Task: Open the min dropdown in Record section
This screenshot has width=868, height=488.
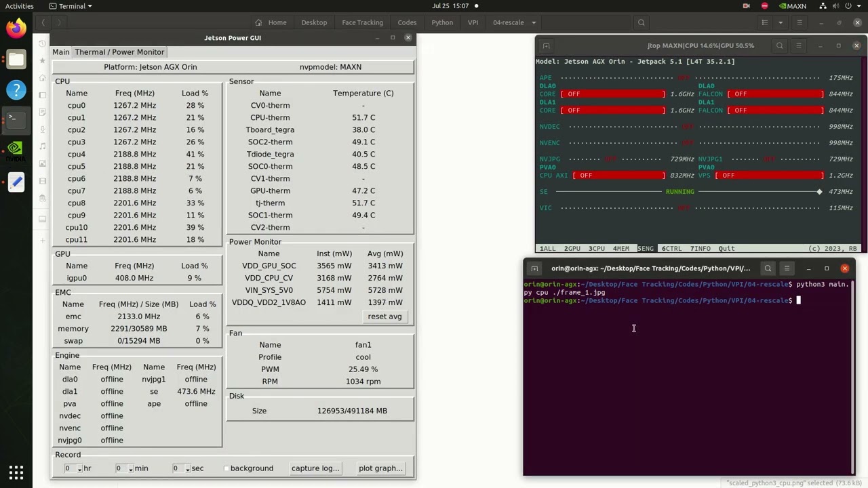Action: (130, 469)
